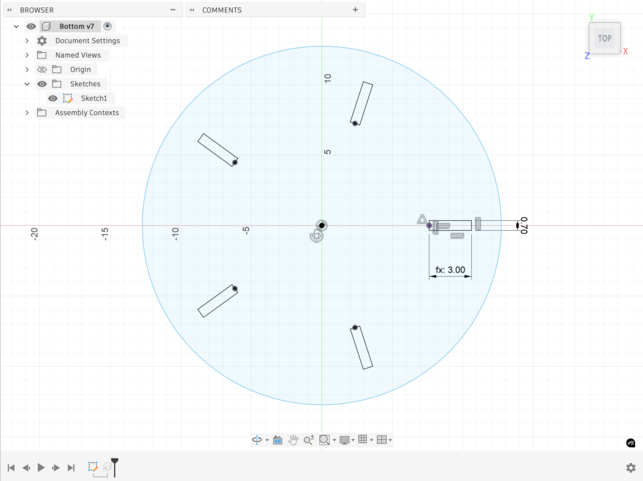Click the Viewports layout icon
The height and width of the screenshot is (481, 643).
(x=382, y=440)
